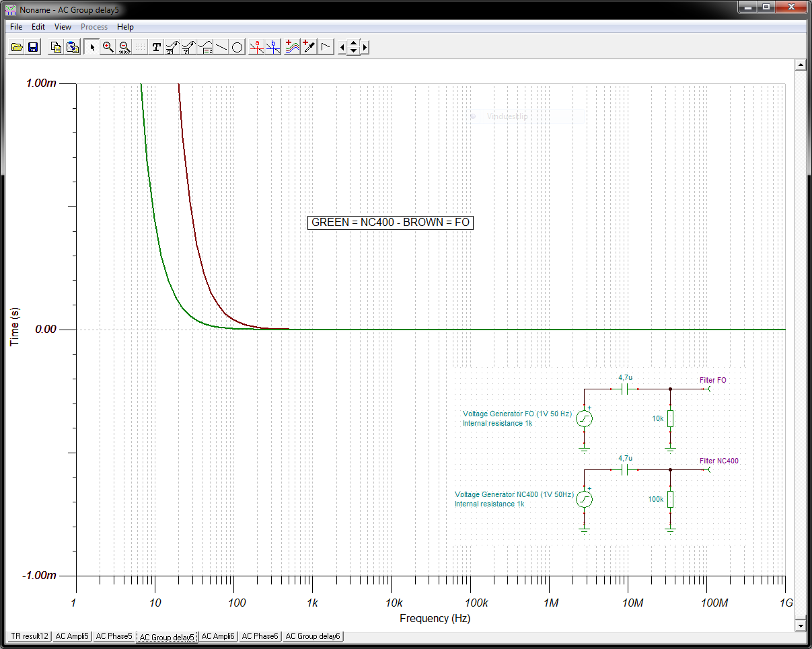Screen dimensions: 812x649
Task: Switch to the AC Phase6 tab
Action: (260, 636)
